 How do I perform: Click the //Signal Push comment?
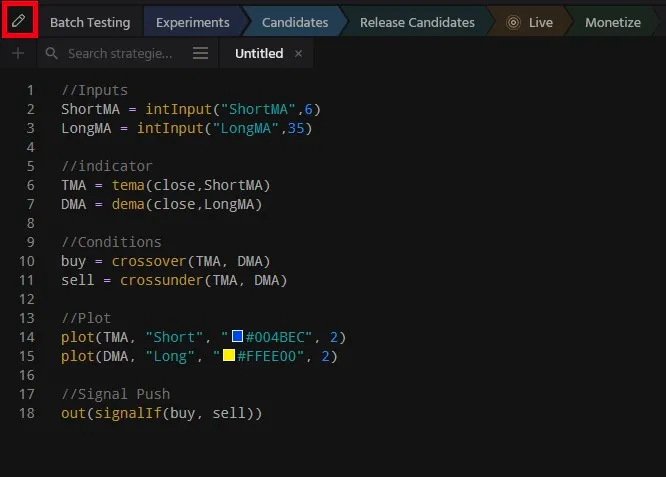[116, 394]
